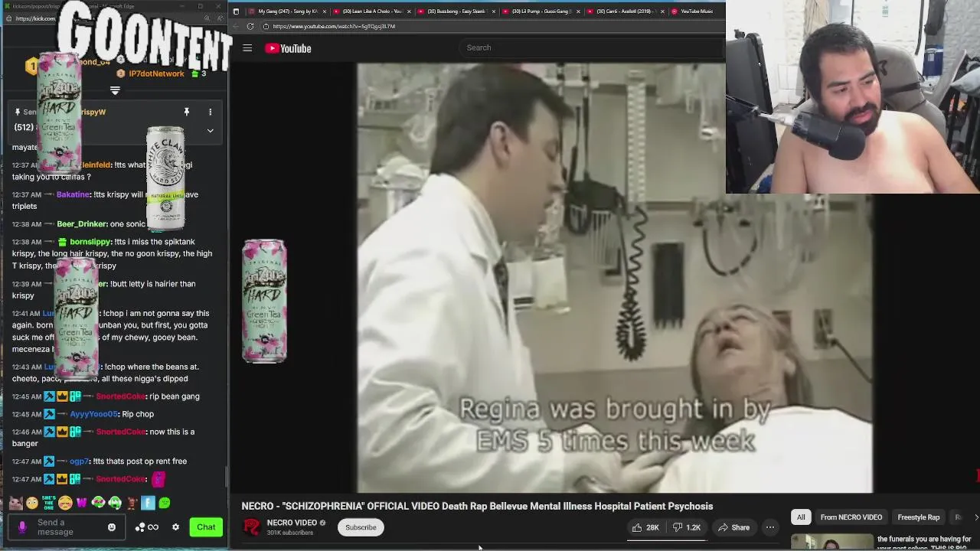Switch to the YouTube Music tab
This screenshot has height=551, width=980.
tap(696, 11)
